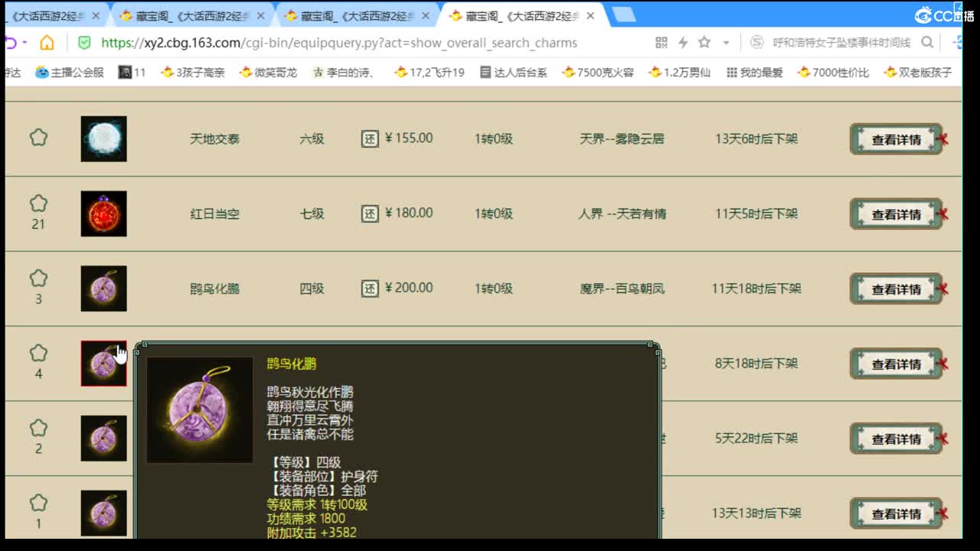980x551 pixels.
Task: Open the QR code icon in address bar
Action: click(661, 43)
